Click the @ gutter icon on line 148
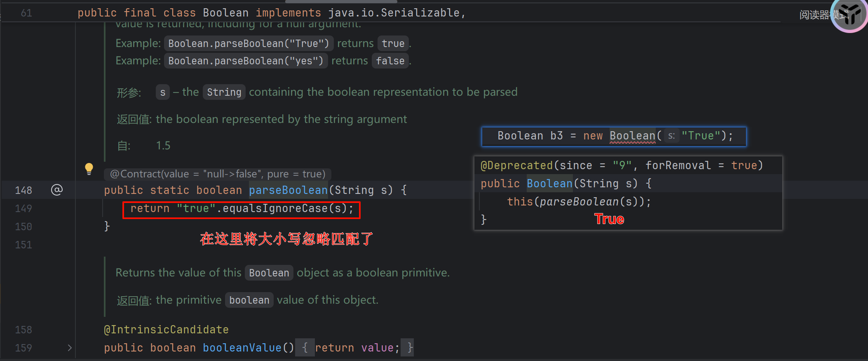 tap(57, 190)
